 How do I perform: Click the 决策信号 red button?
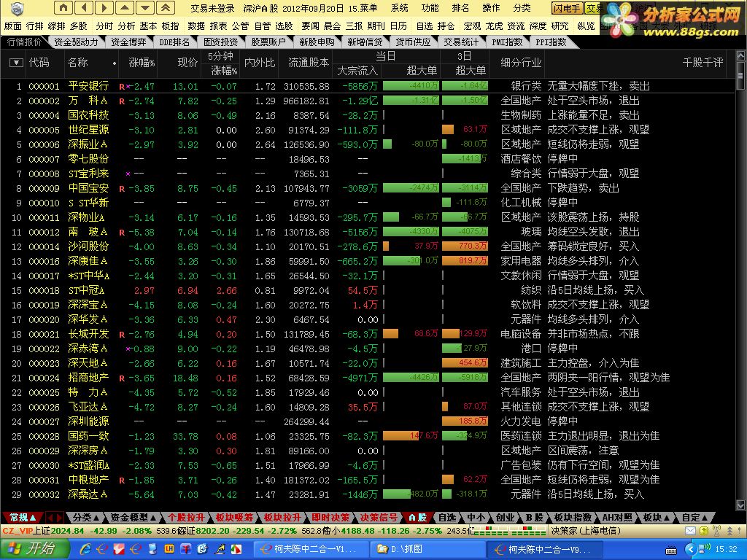coord(379,517)
